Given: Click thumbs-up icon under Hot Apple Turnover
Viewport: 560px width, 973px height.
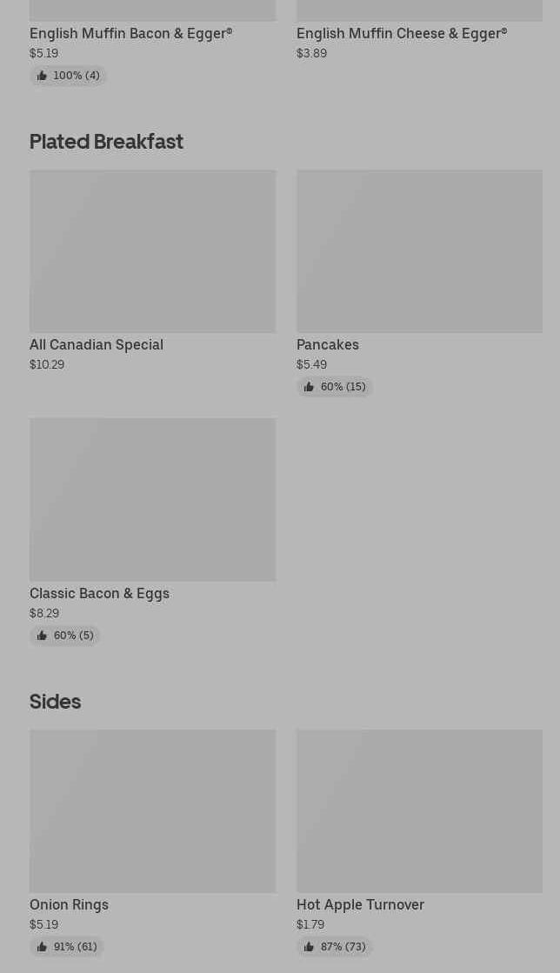Looking at the screenshot, I should 309,947.
